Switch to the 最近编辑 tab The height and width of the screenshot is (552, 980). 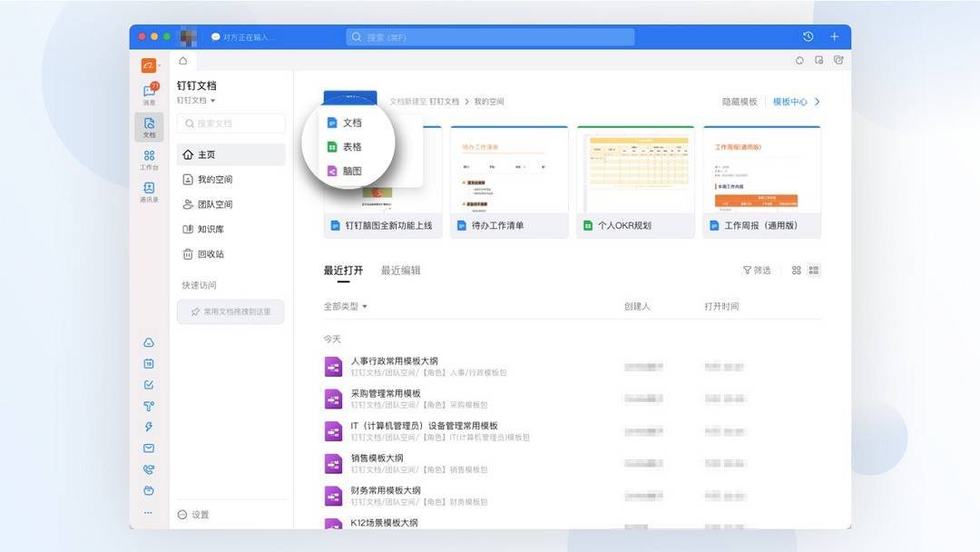(402, 269)
